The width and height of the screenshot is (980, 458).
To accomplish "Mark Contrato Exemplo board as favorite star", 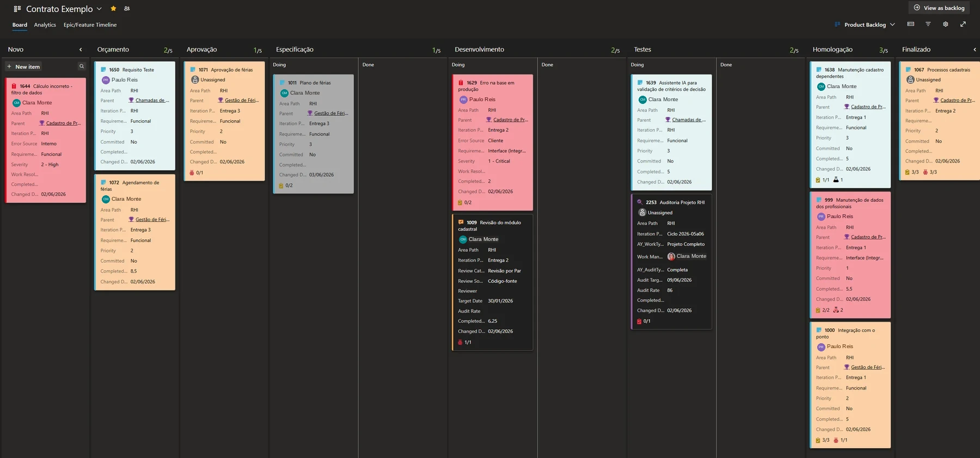I will [113, 9].
